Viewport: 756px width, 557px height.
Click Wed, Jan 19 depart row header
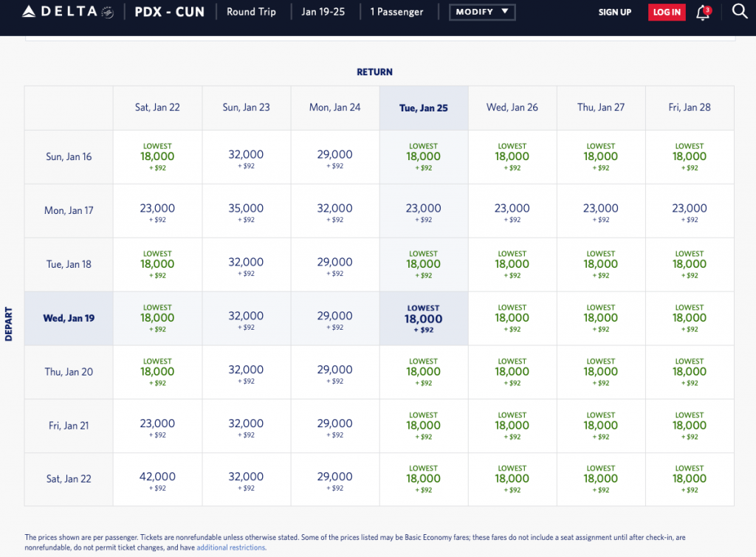pyautogui.click(x=69, y=319)
